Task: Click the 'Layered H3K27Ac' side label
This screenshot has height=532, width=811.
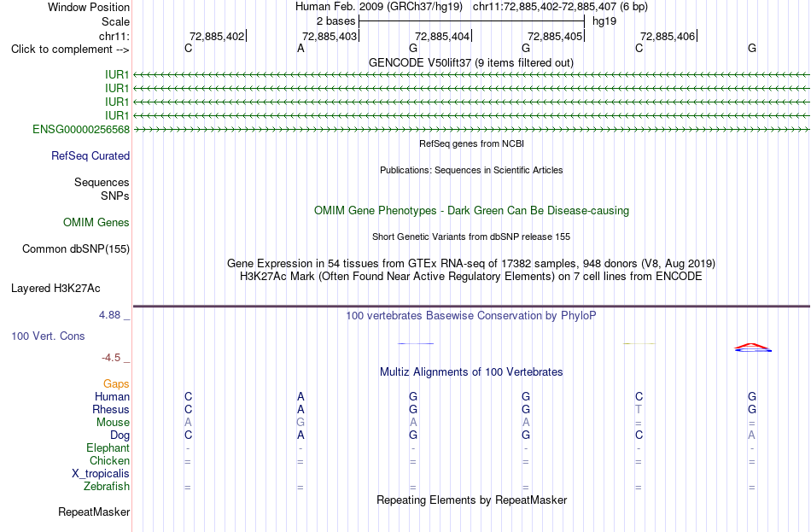Action: [55, 289]
